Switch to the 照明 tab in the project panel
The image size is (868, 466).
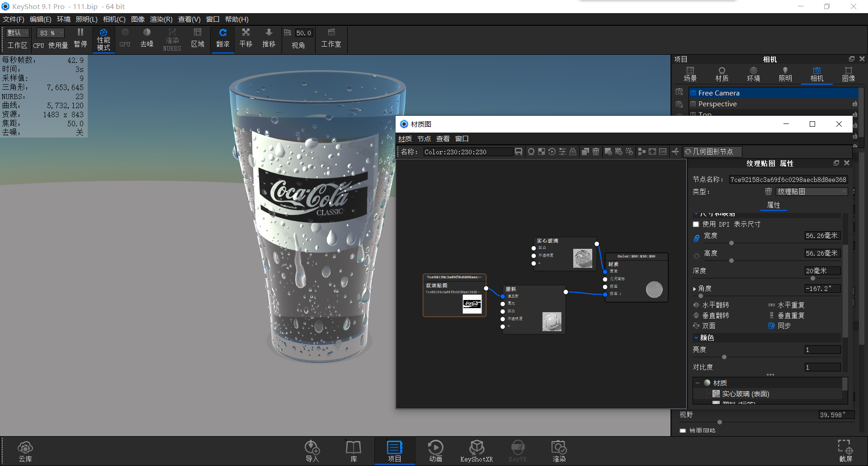[x=785, y=74]
